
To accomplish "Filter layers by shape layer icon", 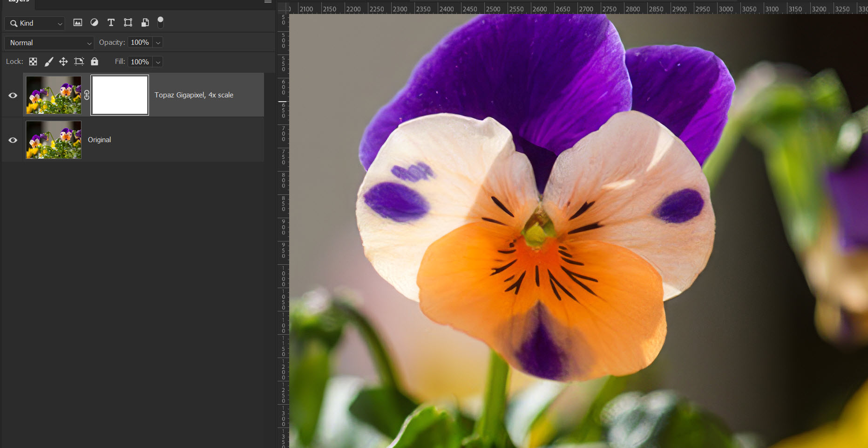I will point(128,22).
